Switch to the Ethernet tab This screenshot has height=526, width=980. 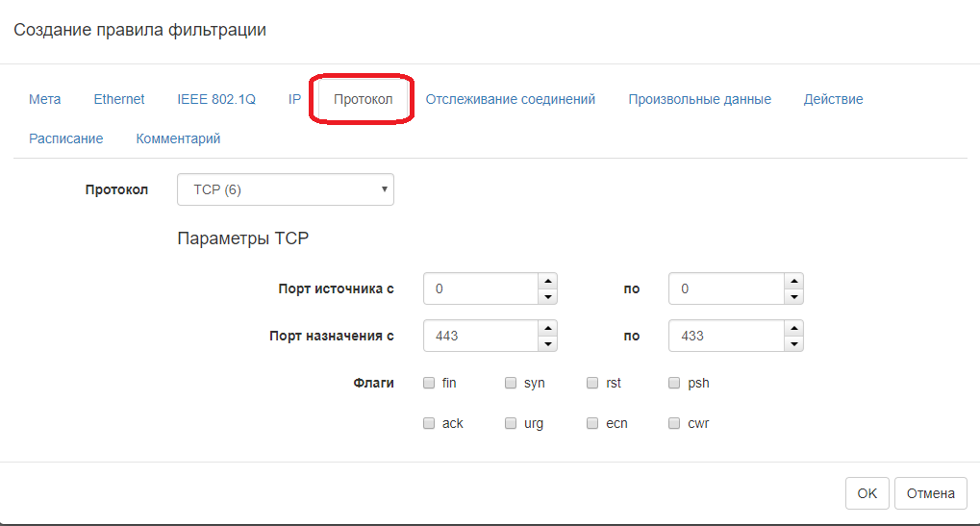click(x=119, y=99)
